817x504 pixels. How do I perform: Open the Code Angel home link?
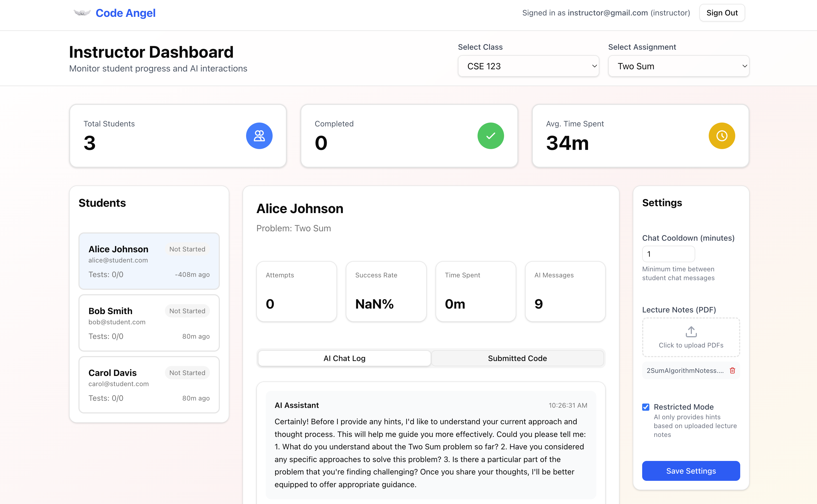[125, 13]
